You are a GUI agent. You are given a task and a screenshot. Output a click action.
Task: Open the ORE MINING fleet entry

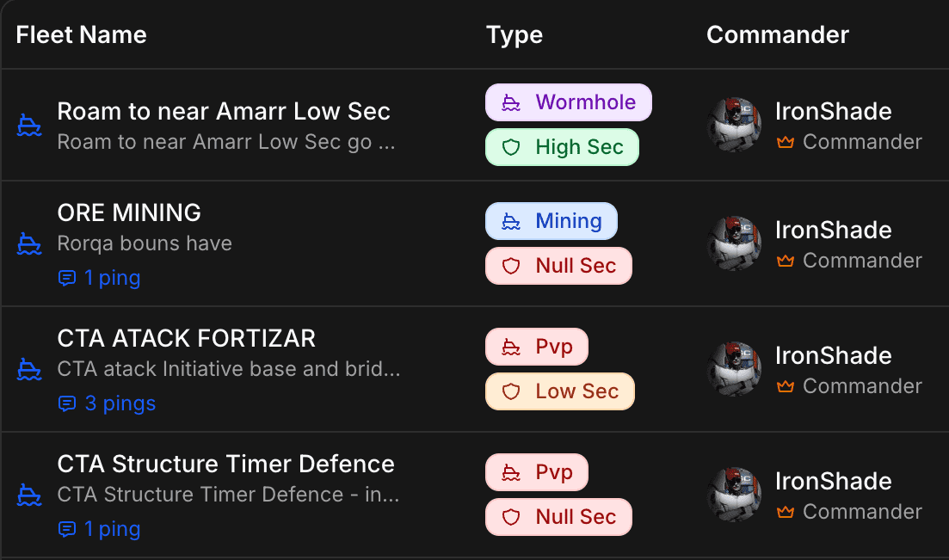point(128,212)
